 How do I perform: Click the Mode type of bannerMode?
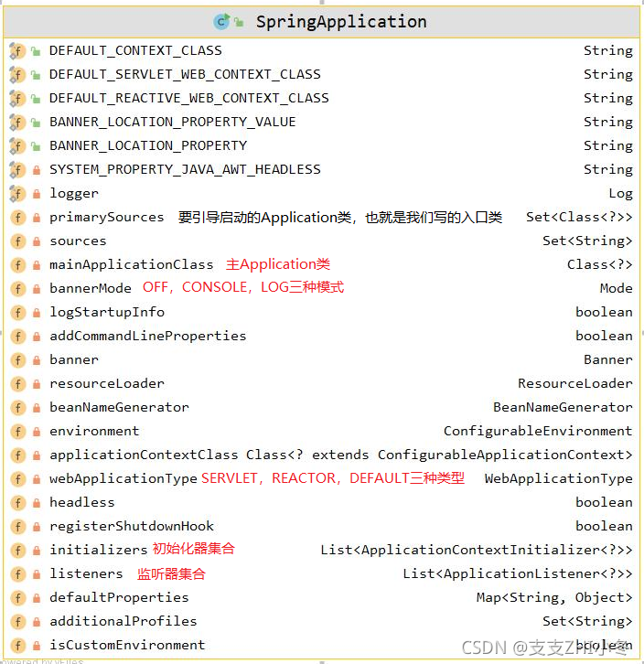point(616,288)
